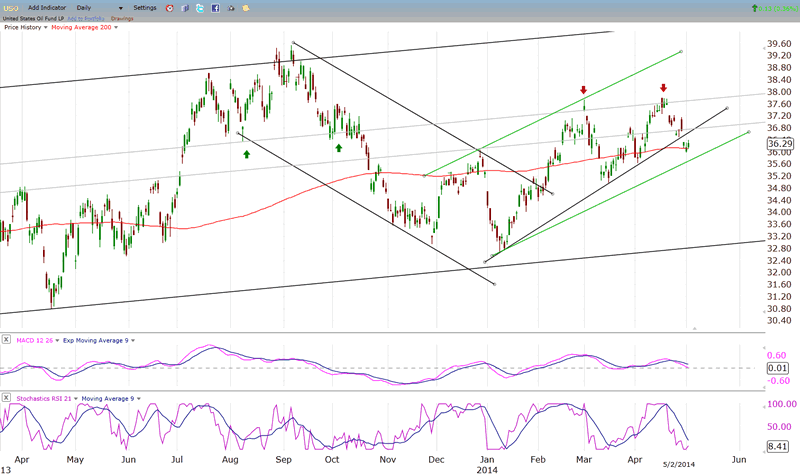Click the yellow round icon in toolbar
This screenshot has width=800, height=475.
[x=247, y=7]
